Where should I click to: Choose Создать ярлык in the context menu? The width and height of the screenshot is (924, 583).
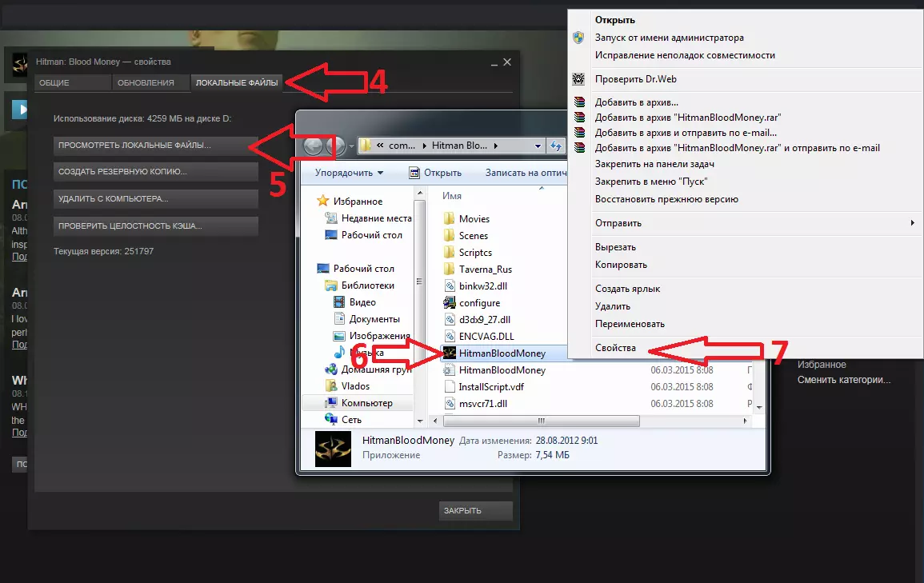627,289
